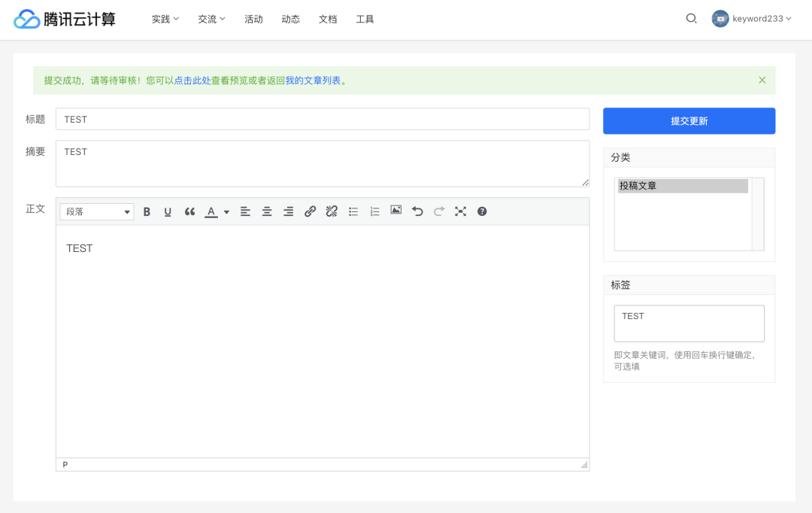Align text right
This screenshot has width=812, height=513.
click(289, 211)
